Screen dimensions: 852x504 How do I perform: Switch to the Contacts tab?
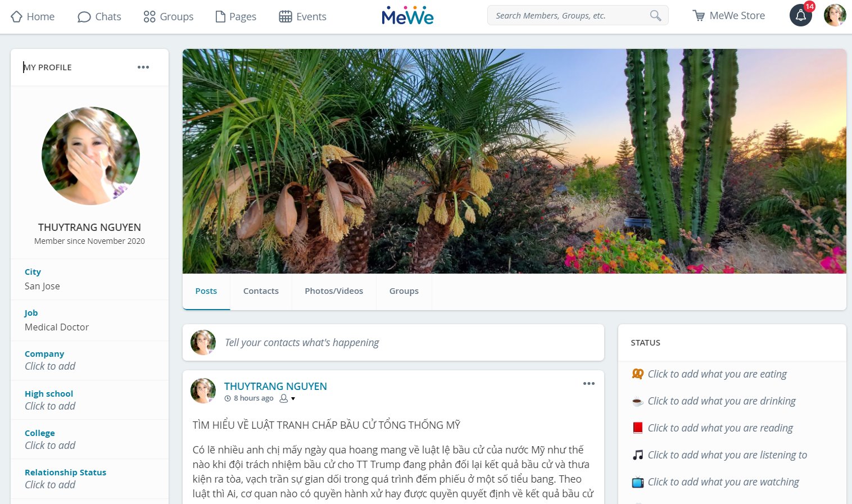coord(261,291)
